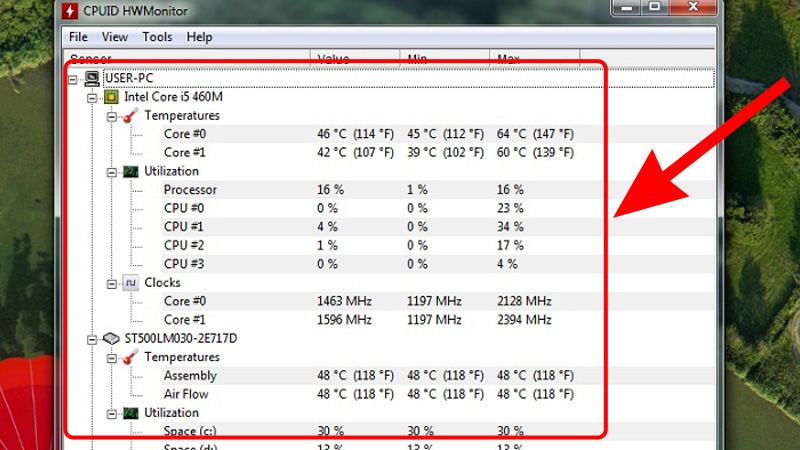Click the 1463 MHz clock value

point(344,301)
